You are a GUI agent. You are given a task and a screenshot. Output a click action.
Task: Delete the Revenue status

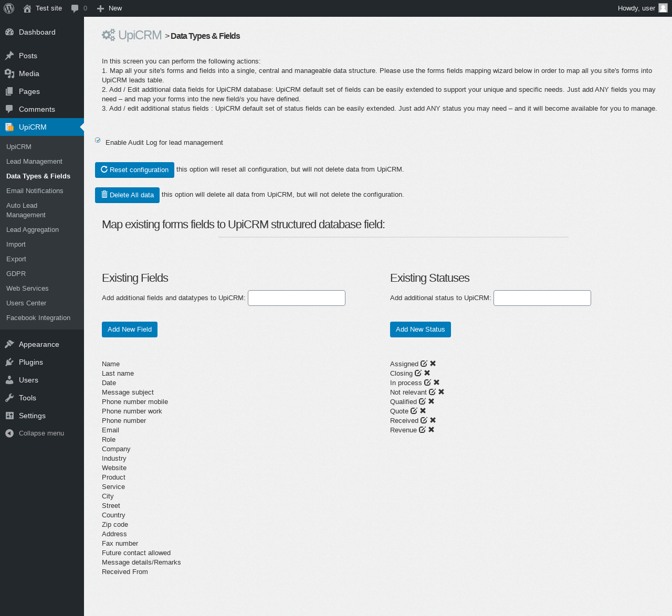click(x=432, y=430)
